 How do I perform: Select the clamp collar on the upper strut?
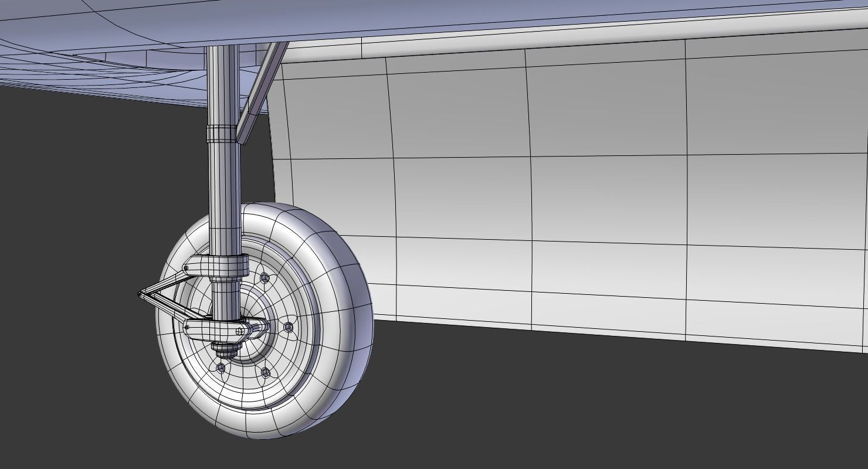coord(223,133)
